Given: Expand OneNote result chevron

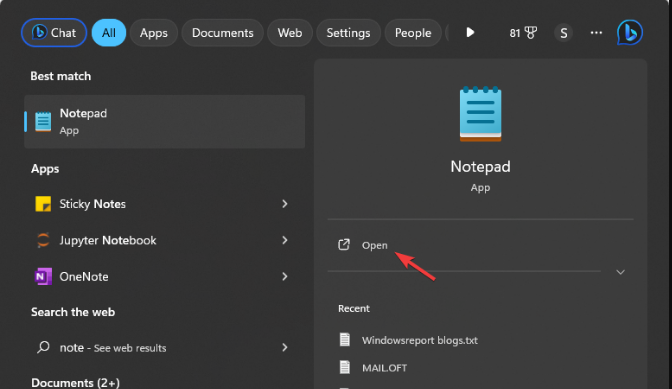Looking at the screenshot, I should [x=285, y=276].
